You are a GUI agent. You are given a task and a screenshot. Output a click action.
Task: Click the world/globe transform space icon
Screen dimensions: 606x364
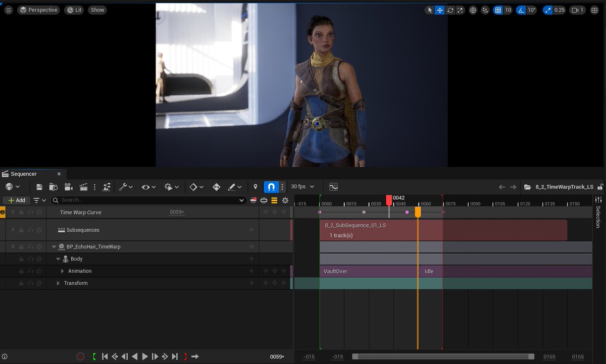pyautogui.click(x=473, y=10)
